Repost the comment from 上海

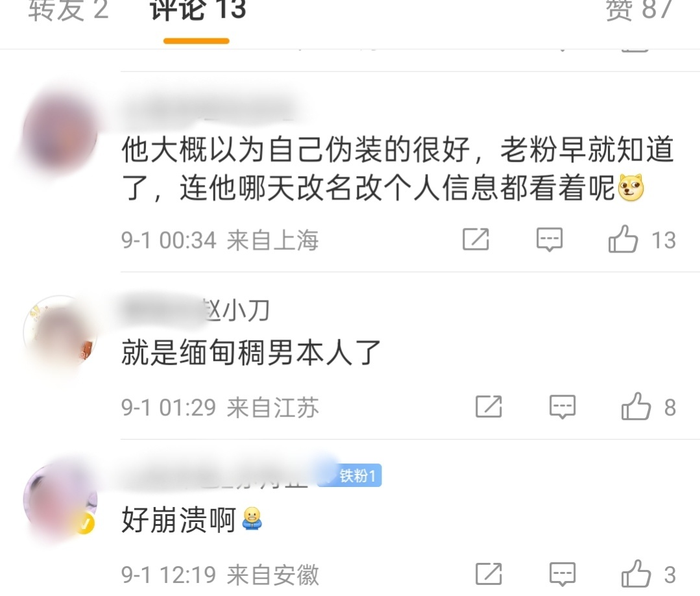pos(476,240)
